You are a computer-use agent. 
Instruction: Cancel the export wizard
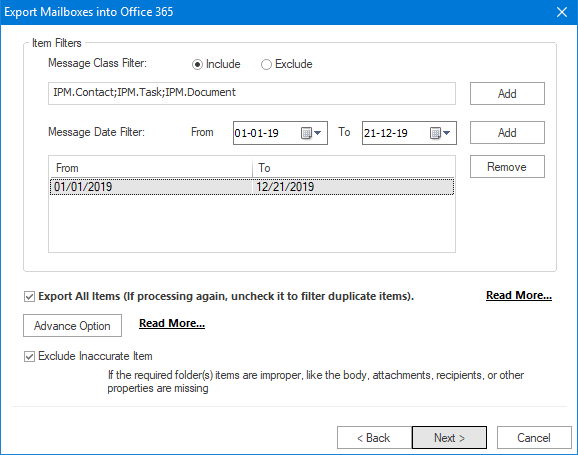[x=534, y=438]
